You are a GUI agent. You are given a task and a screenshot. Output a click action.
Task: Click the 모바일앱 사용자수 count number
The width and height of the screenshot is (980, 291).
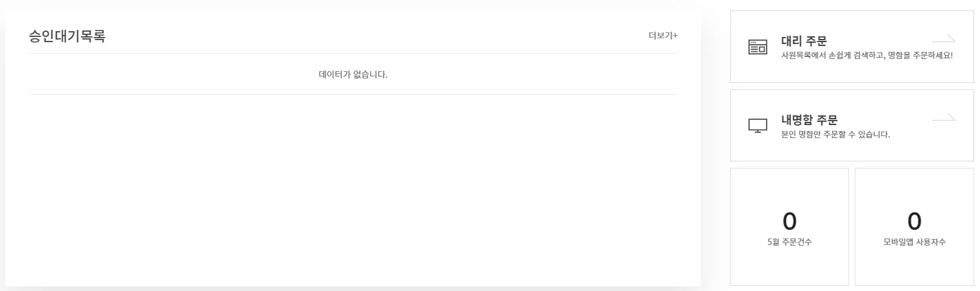coord(914,222)
